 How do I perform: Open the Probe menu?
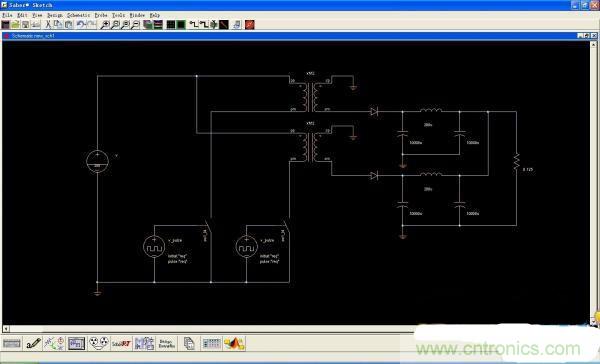pos(101,15)
